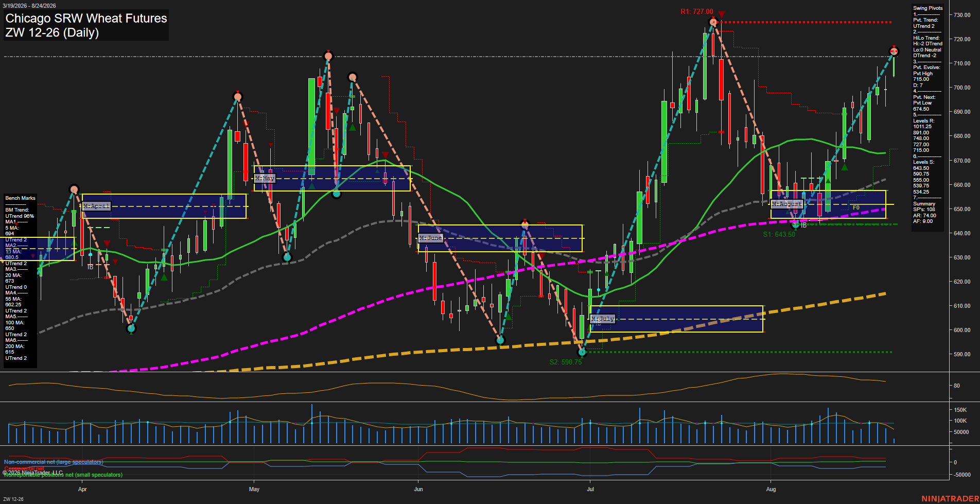Click the Aug label on time axis
980x504 pixels.
[771, 489]
